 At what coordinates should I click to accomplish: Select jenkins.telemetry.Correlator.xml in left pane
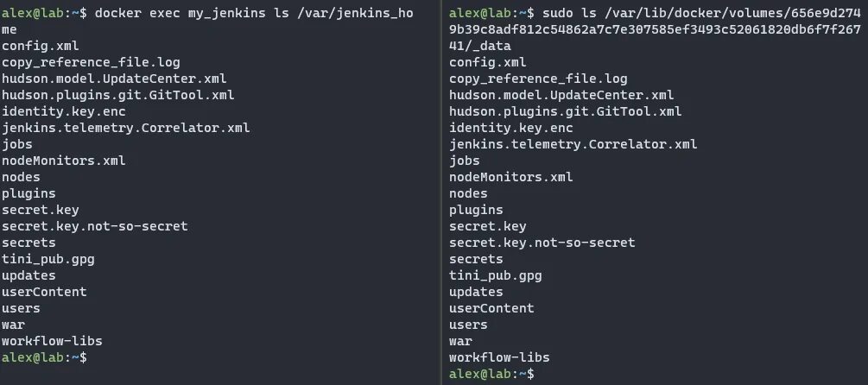125,128
